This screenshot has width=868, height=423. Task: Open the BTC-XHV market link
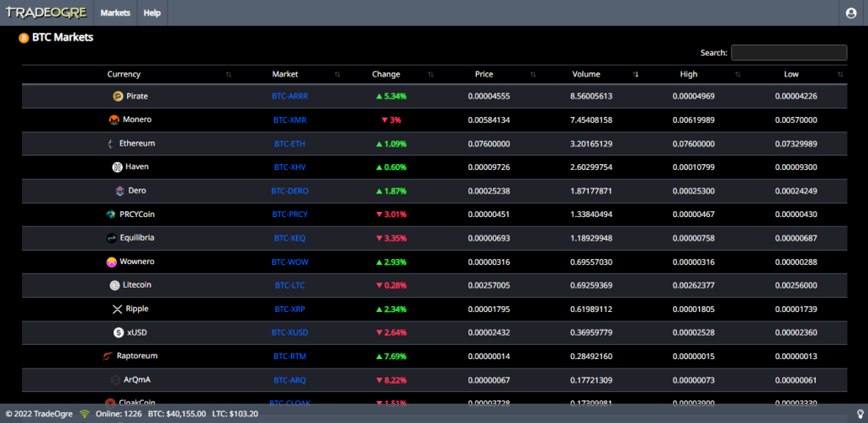coord(289,167)
